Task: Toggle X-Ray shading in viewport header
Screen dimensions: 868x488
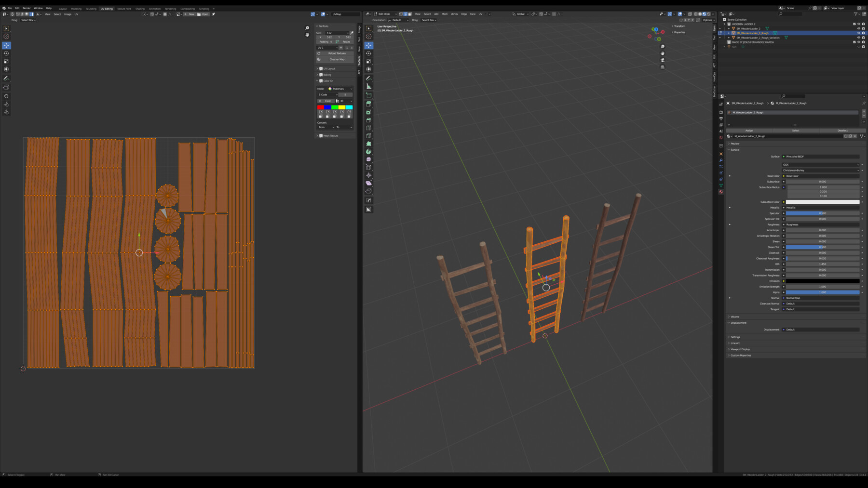Action: [x=690, y=14]
